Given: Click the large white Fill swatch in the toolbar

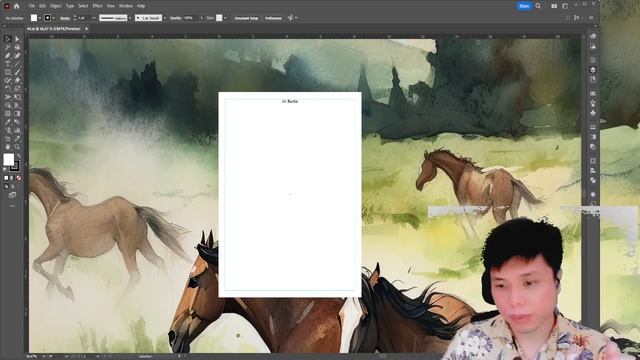Looking at the screenshot, I should 9,159.
